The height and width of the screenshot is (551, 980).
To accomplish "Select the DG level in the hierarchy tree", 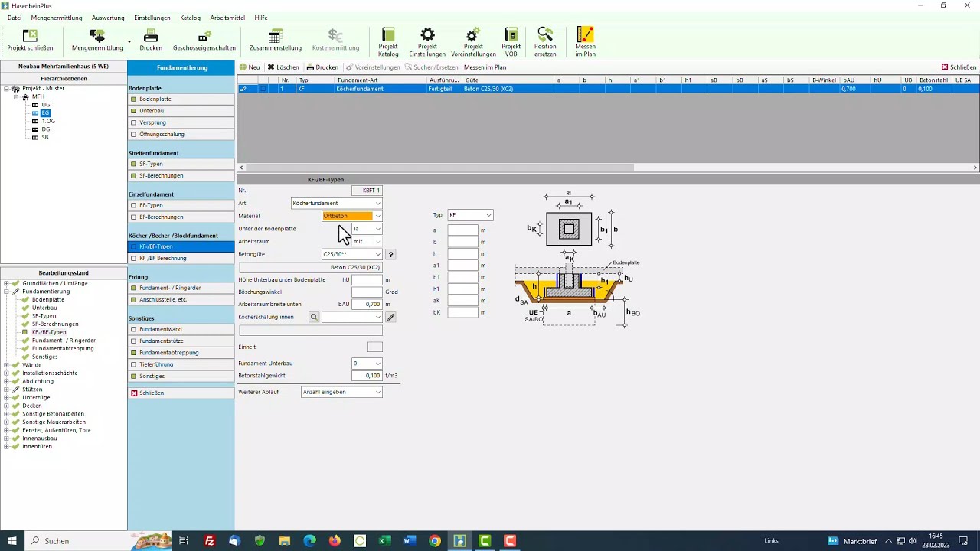I will 46,129.
